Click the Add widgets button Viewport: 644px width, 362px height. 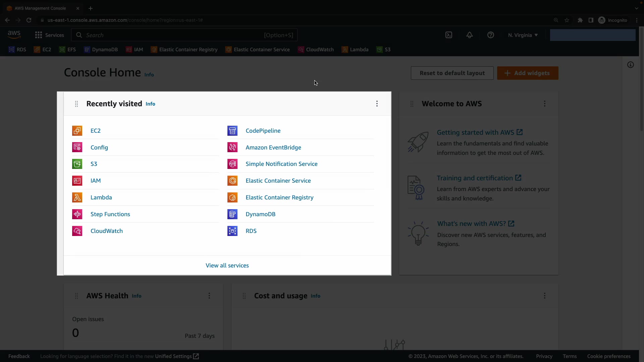click(527, 73)
